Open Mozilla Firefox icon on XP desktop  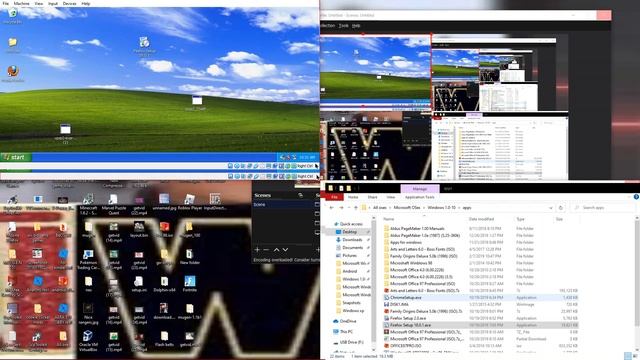[13, 73]
